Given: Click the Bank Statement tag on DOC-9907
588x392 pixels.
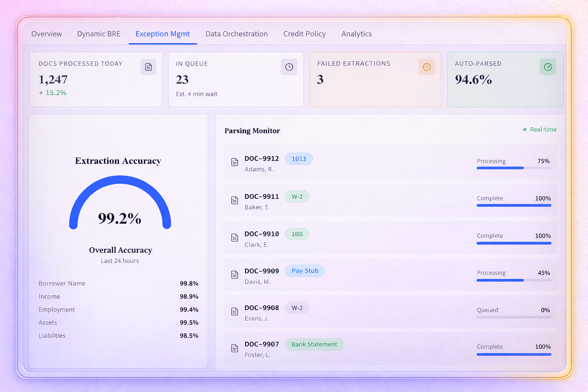Looking at the screenshot, I should (x=314, y=344).
